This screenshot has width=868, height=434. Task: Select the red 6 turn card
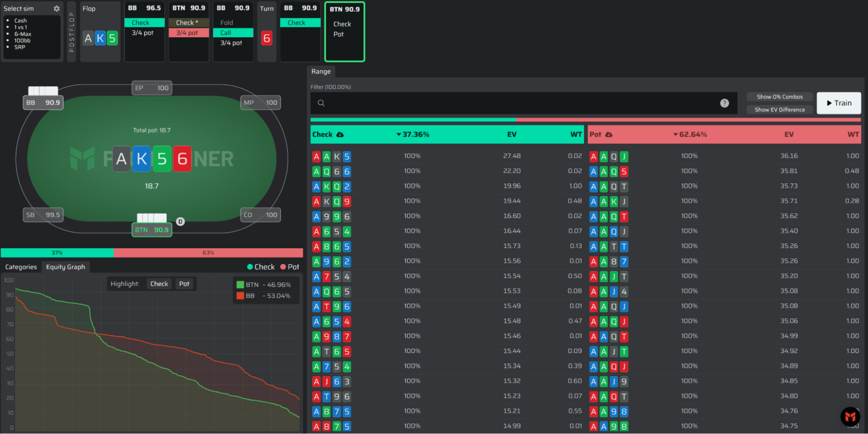pyautogui.click(x=267, y=38)
